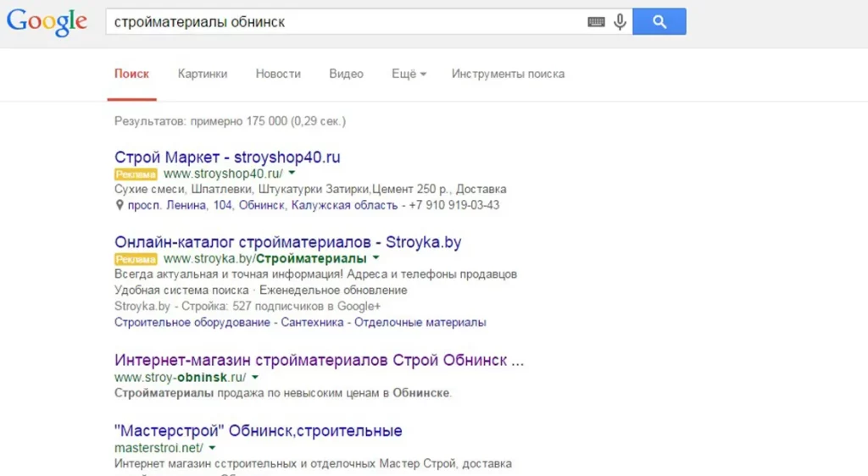Expand arrow next to www.stroyka.by/Стройматериалы
This screenshot has height=476, width=868.
coord(376,257)
